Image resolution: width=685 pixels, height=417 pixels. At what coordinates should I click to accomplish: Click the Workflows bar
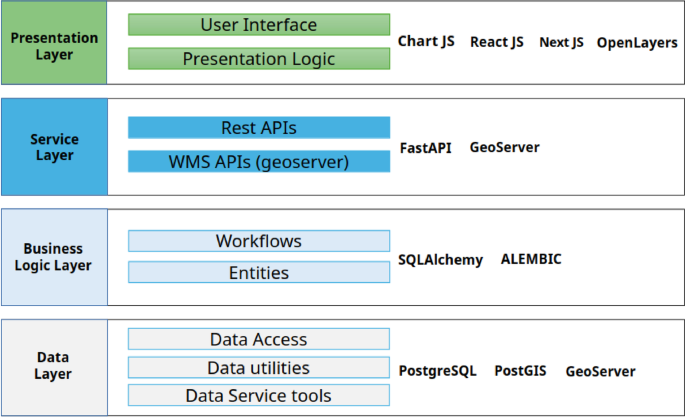[259, 241]
